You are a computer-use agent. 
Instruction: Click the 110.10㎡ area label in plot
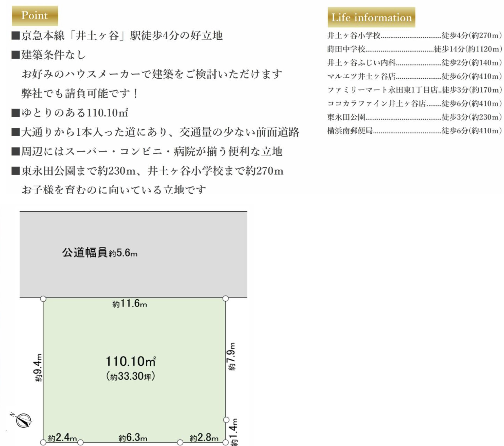tap(130, 362)
